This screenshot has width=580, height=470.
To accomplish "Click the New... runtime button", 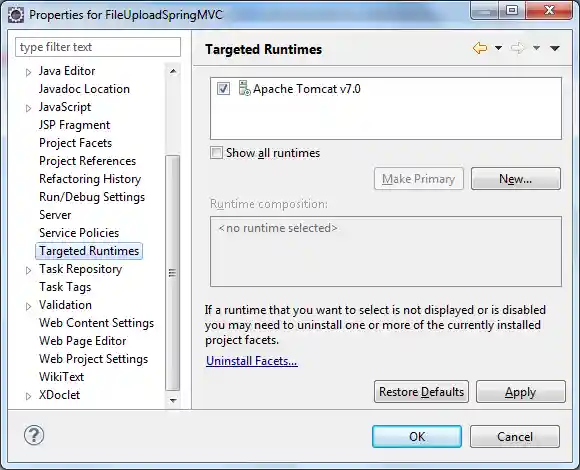I will [x=516, y=179].
